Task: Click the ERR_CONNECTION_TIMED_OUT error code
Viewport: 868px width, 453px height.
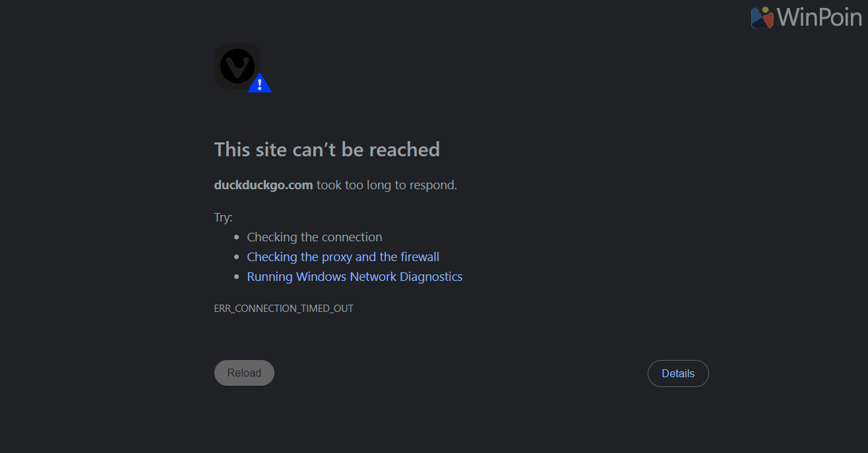Action: click(284, 309)
